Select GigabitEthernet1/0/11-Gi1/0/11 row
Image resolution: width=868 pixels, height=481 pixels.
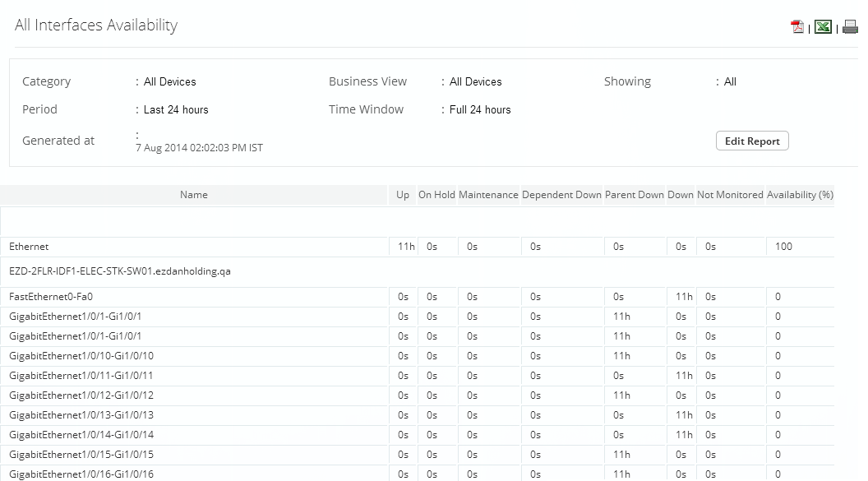[81, 376]
